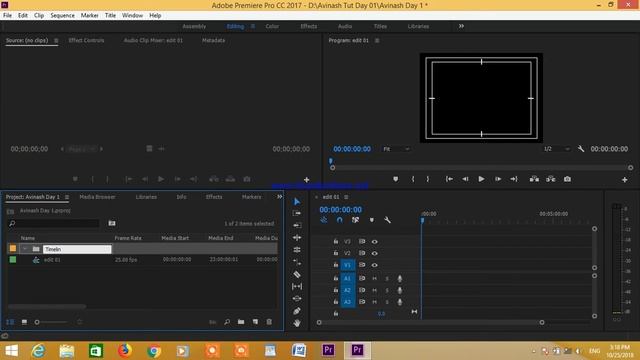This screenshot has height=360, width=640.
Task: Open Media Browser tab
Action: [x=97, y=197]
